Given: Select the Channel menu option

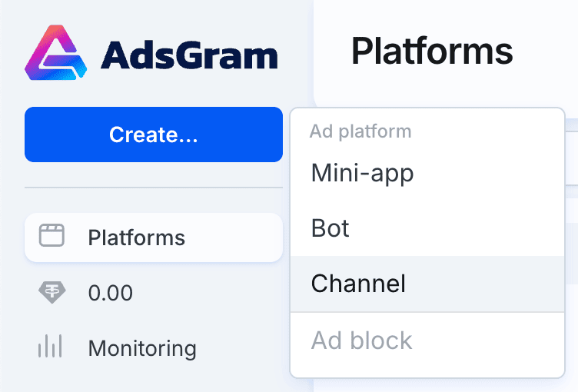Looking at the screenshot, I should tap(427, 284).
